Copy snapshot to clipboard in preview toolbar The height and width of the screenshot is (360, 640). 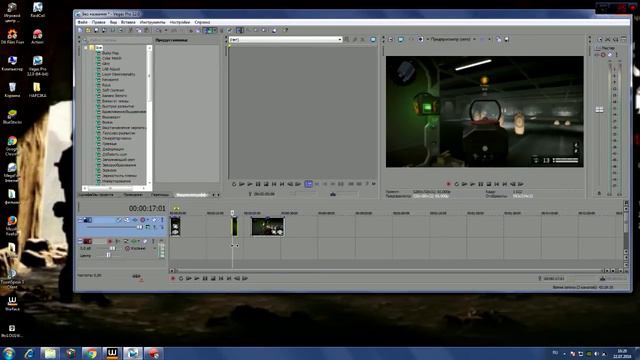pos(499,40)
